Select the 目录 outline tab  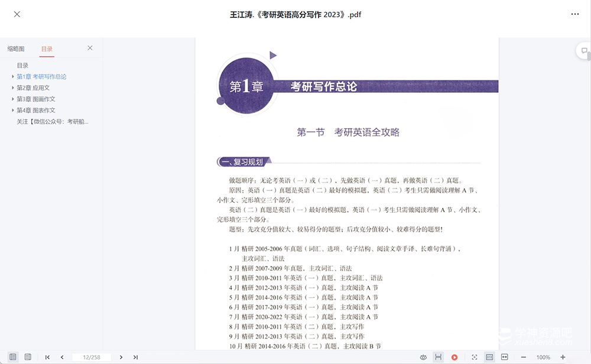click(x=47, y=48)
